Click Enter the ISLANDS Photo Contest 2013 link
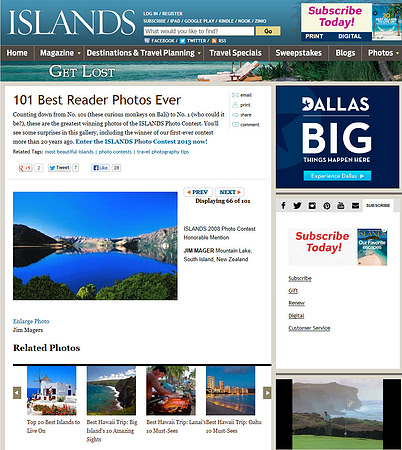Viewport: 402px width, 450px height. tap(141, 142)
